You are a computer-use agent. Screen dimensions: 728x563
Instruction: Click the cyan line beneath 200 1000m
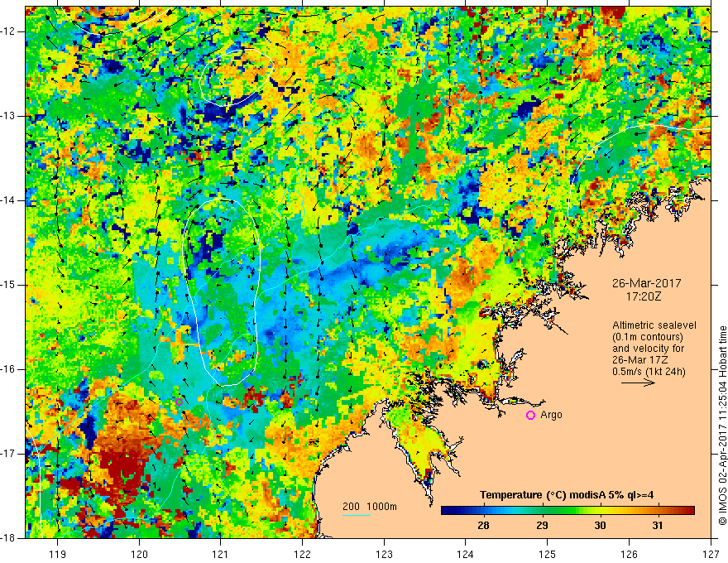pyautogui.click(x=356, y=515)
